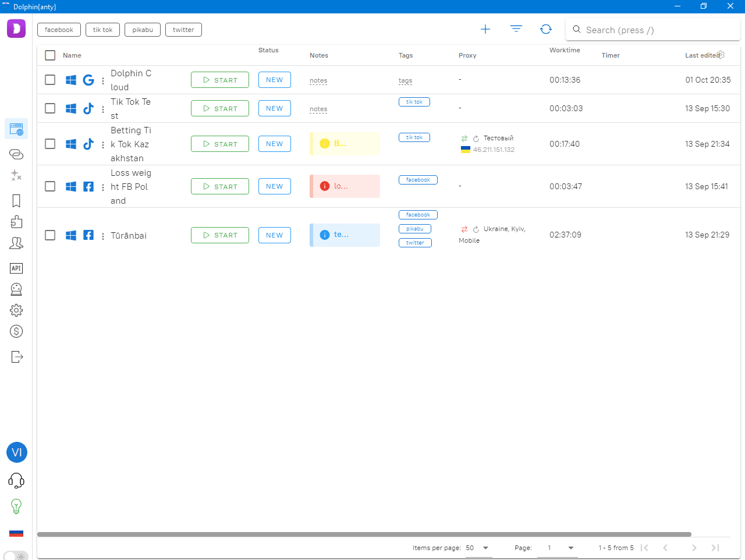Open the users team icon in sidebar
Image resolution: width=745 pixels, height=560 pixels.
tap(16, 243)
